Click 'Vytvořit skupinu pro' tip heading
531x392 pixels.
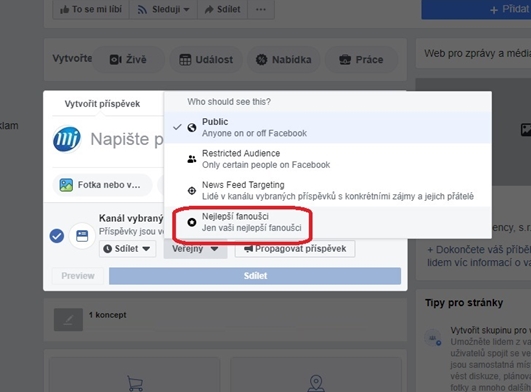point(490,330)
